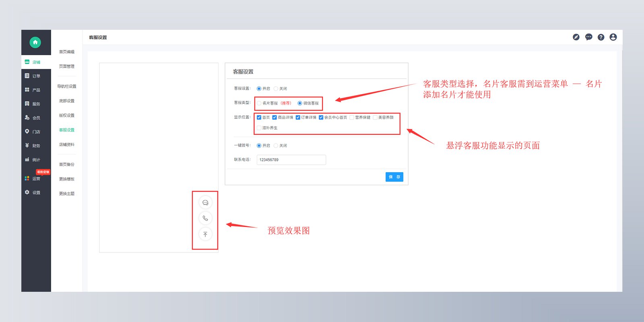Choose 名片客服 as the service type
Viewport: 644px width, 322px height.
[x=259, y=103]
